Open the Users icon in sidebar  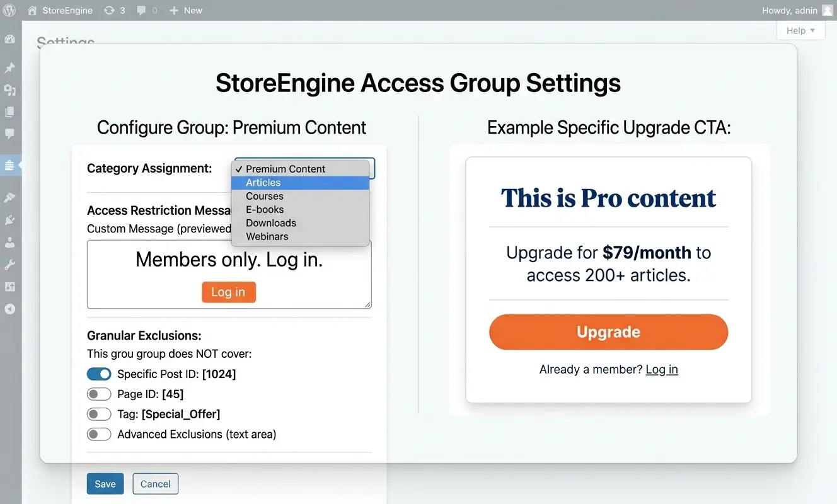(x=9, y=242)
